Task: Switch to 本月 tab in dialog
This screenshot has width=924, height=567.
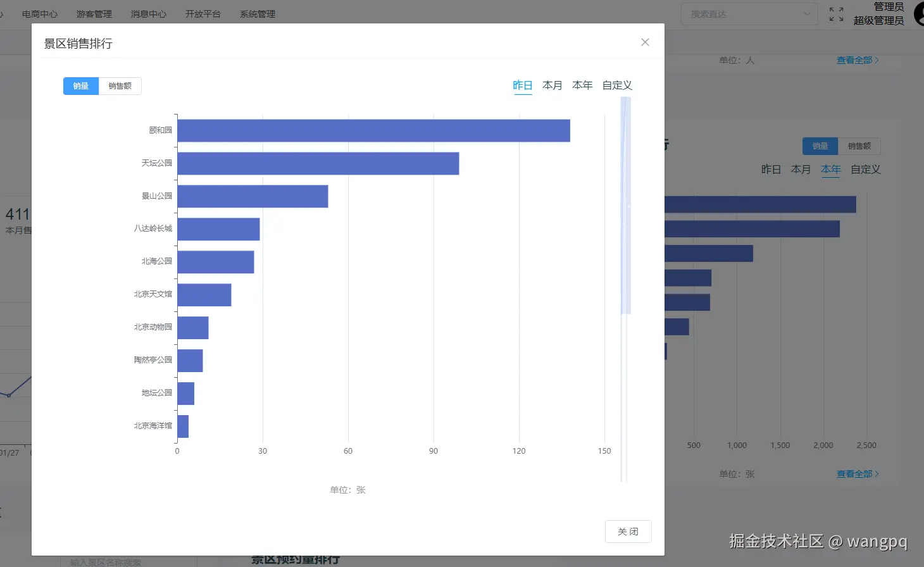Action: pyautogui.click(x=553, y=85)
